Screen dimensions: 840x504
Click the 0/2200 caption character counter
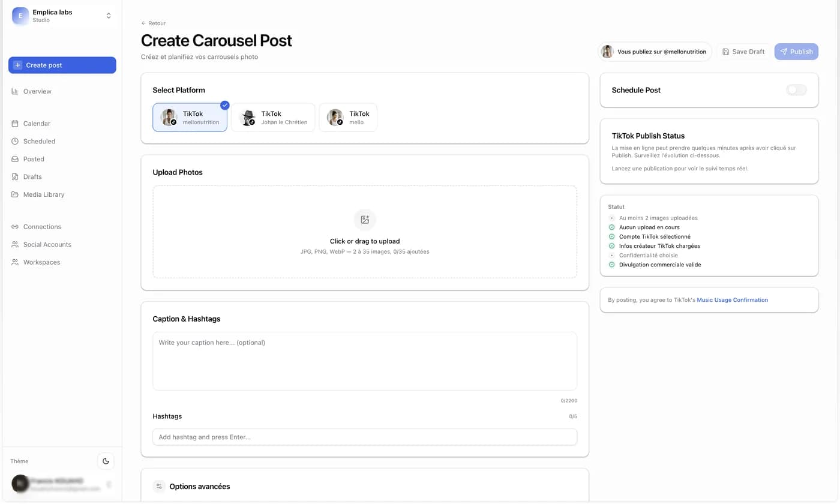[569, 401]
